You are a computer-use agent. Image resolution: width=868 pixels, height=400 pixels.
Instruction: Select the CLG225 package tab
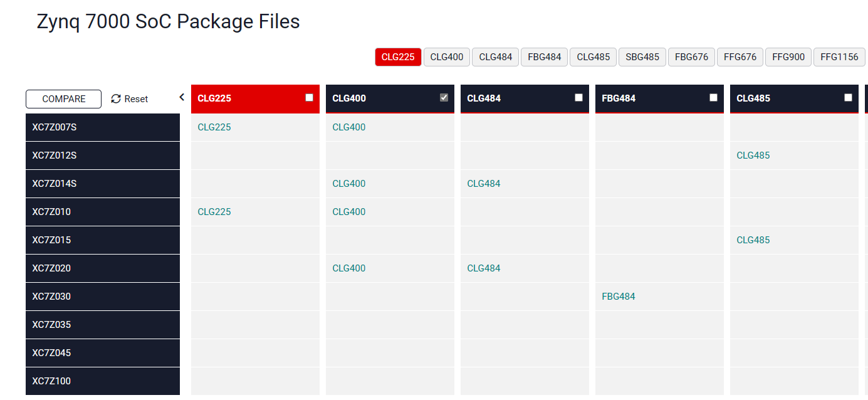pos(398,57)
